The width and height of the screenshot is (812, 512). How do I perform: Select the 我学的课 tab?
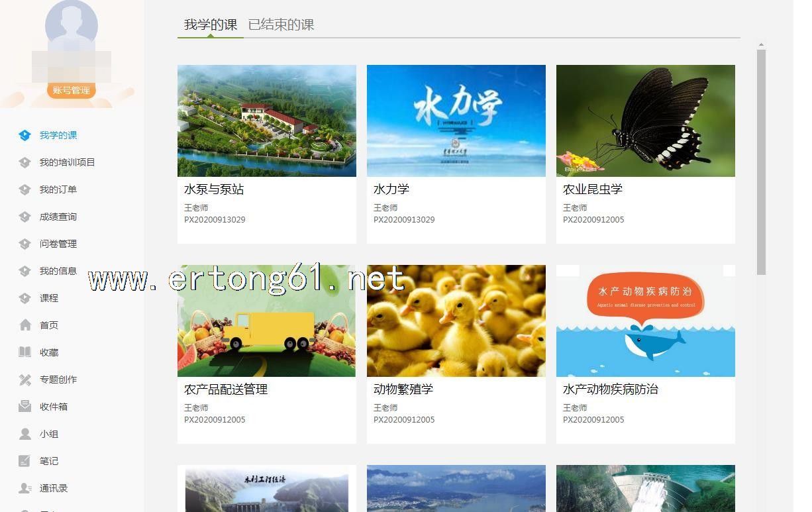pos(211,25)
